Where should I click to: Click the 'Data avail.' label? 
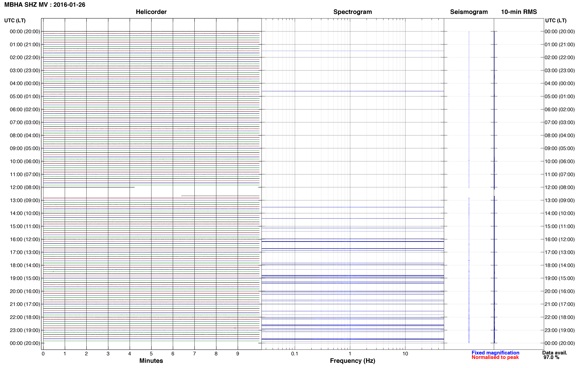pyautogui.click(x=555, y=353)
